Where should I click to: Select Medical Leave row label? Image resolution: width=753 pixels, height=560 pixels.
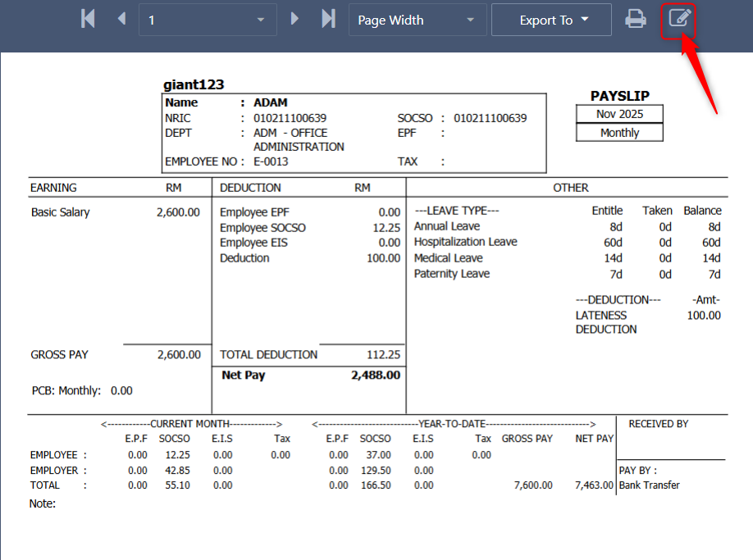(x=448, y=258)
